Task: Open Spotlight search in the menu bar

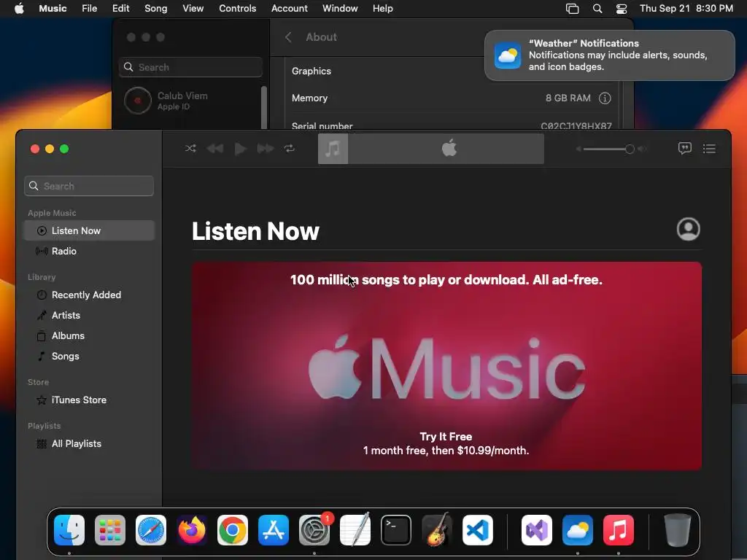Action: tap(597, 9)
